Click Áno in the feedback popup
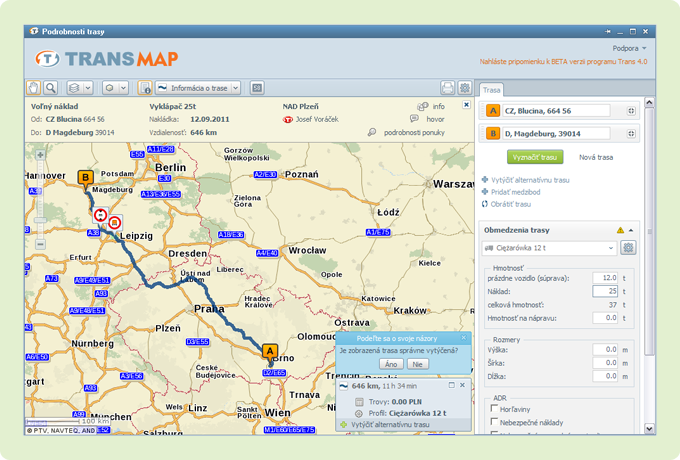 point(391,364)
